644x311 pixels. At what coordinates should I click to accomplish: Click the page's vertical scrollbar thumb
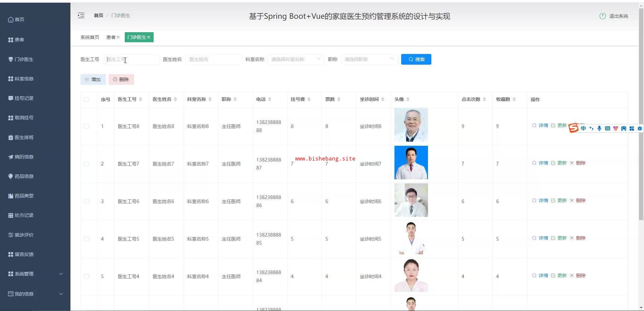click(x=641, y=114)
